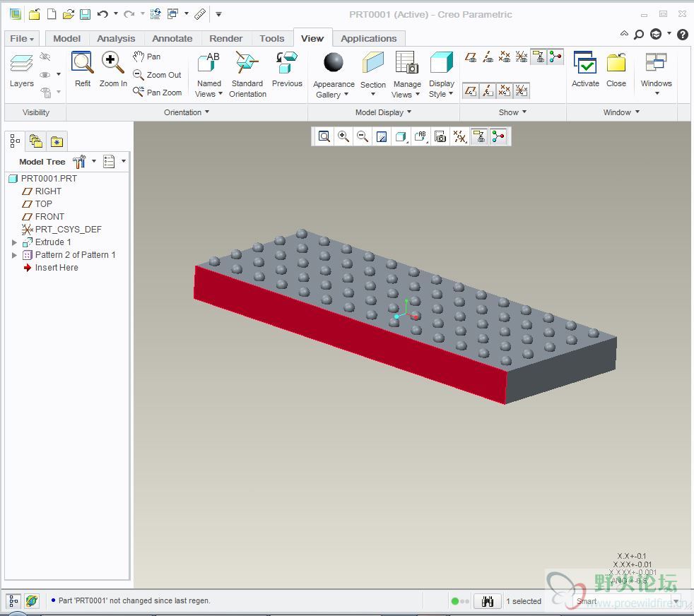Click Repaint icon in graphics toolbar
694x616 pixels.
[x=382, y=136]
